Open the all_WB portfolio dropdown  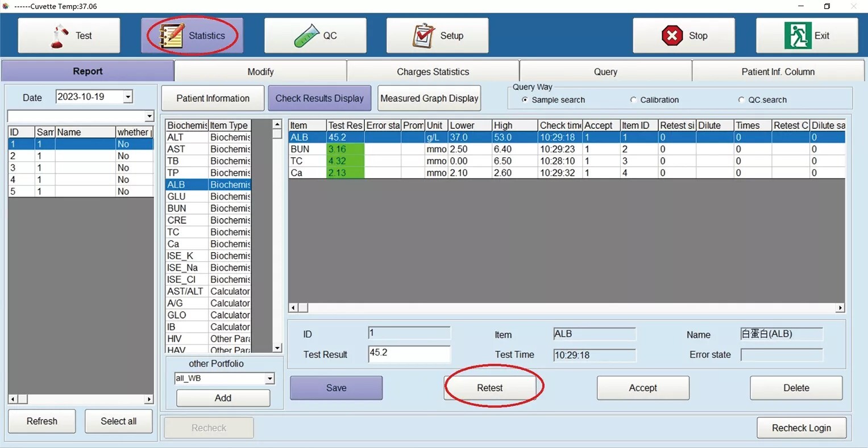270,378
